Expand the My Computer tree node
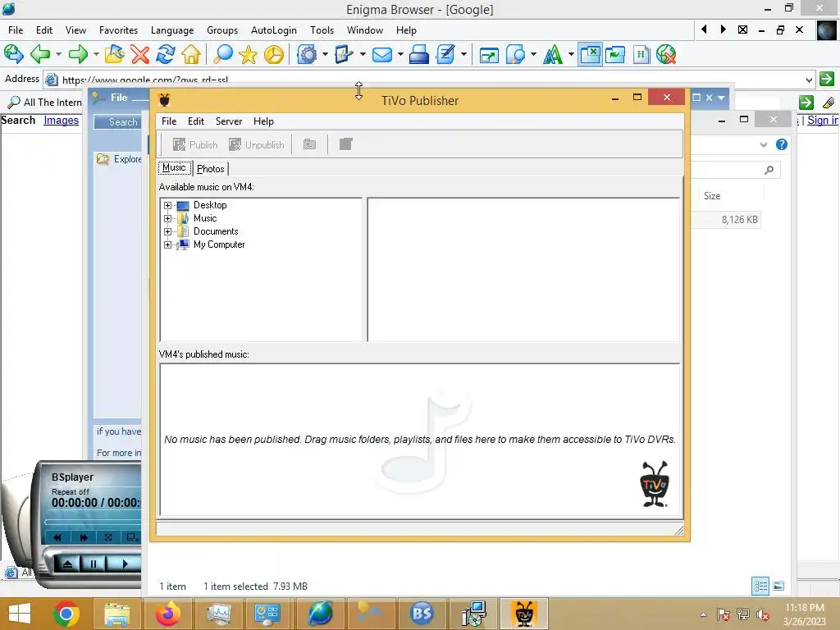The width and height of the screenshot is (840, 630). (x=167, y=244)
